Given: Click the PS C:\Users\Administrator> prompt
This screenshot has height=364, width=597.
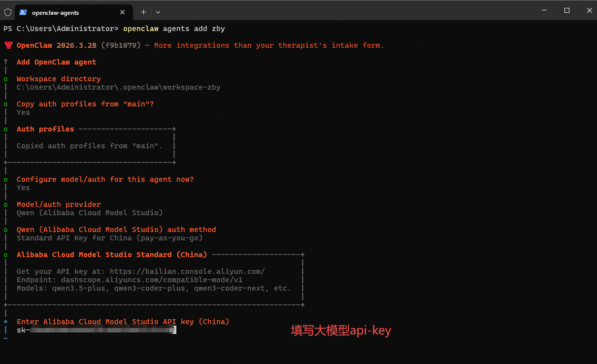Looking at the screenshot, I should [x=61, y=29].
